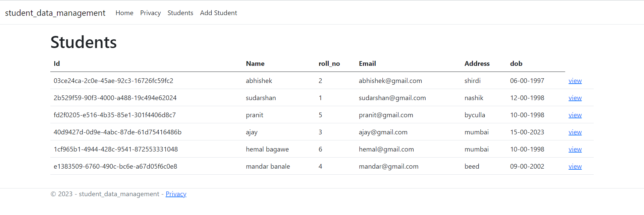Click the Id column header
Viewport: 644px width, 215px height.
pos(57,63)
